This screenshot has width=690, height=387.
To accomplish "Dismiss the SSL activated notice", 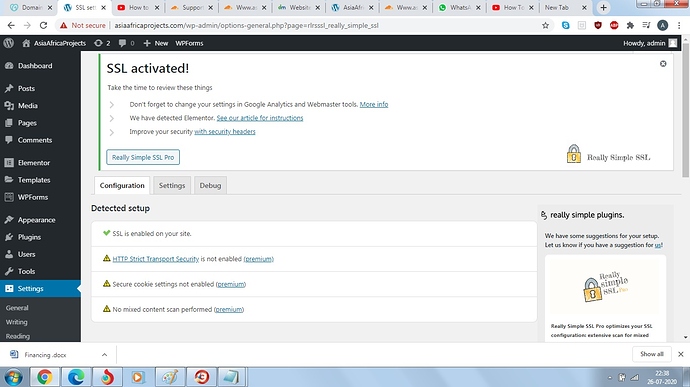I will (x=663, y=64).
